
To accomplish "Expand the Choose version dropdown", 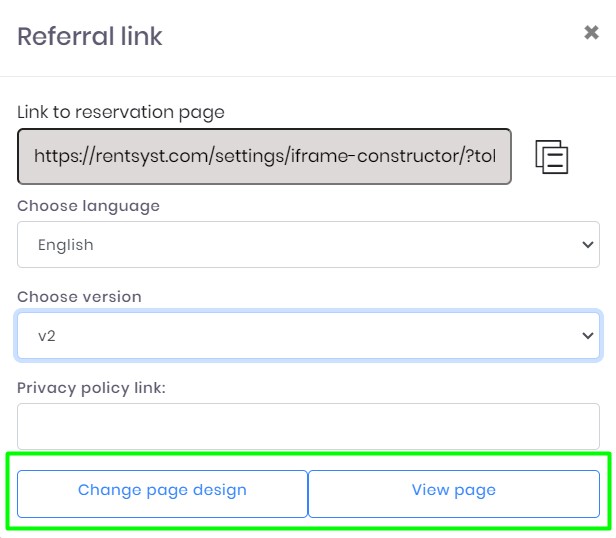I will coord(308,336).
